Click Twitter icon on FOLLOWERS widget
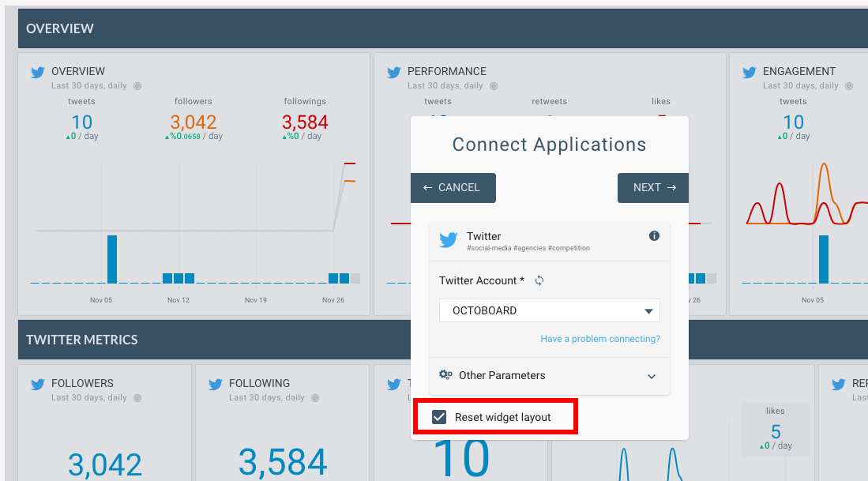The width and height of the screenshot is (868, 481). [x=38, y=384]
